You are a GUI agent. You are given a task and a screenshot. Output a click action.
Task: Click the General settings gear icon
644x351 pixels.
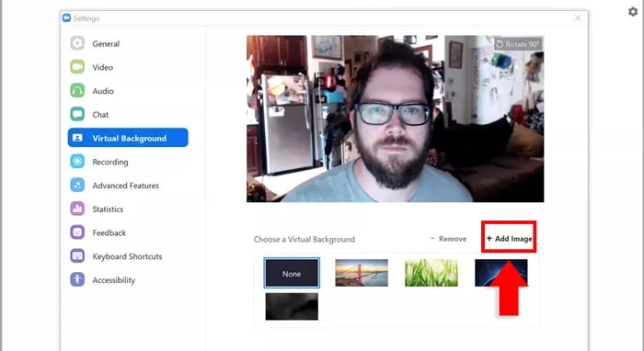[x=77, y=43]
